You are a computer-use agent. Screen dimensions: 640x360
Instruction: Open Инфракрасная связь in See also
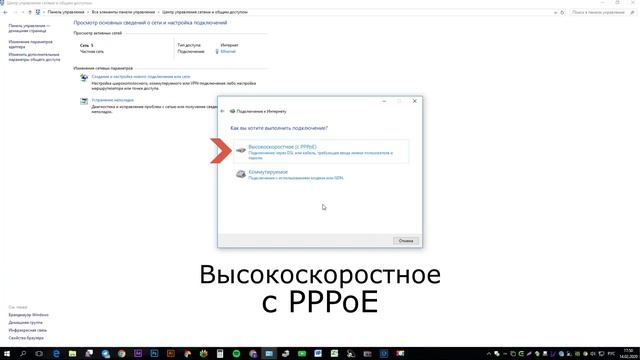click(28, 330)
